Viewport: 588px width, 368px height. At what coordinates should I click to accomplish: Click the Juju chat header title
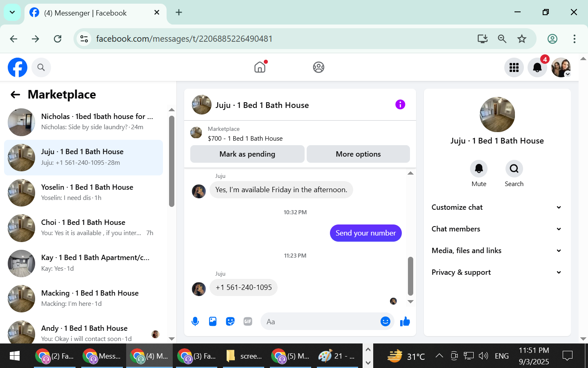262,105
